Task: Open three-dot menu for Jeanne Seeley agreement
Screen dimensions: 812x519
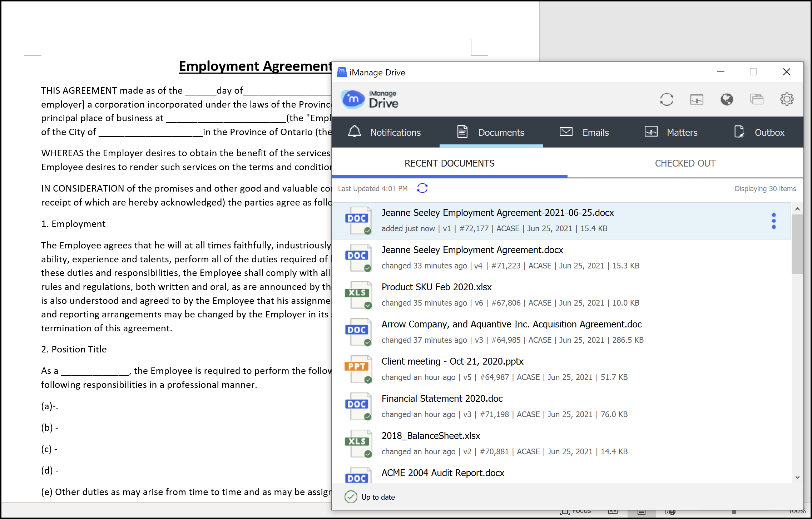Action: 774,221
